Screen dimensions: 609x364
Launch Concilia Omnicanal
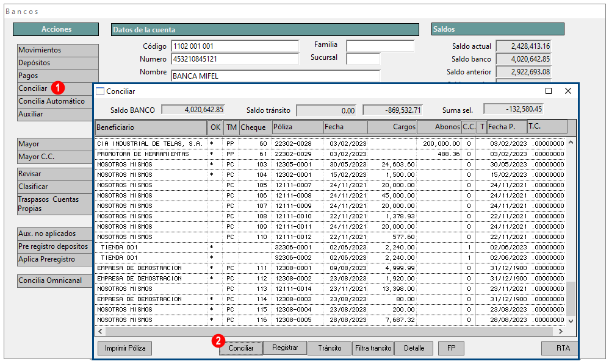(55, 280)
